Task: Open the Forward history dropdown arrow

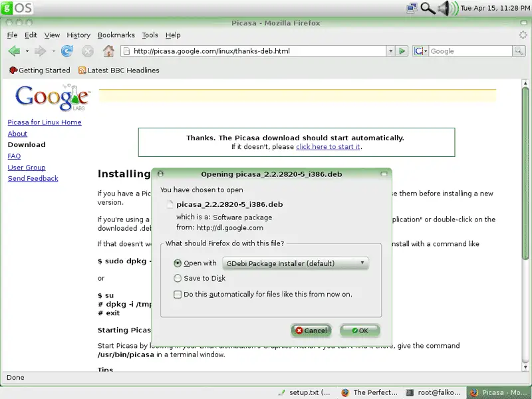Action: pos(53,51)
